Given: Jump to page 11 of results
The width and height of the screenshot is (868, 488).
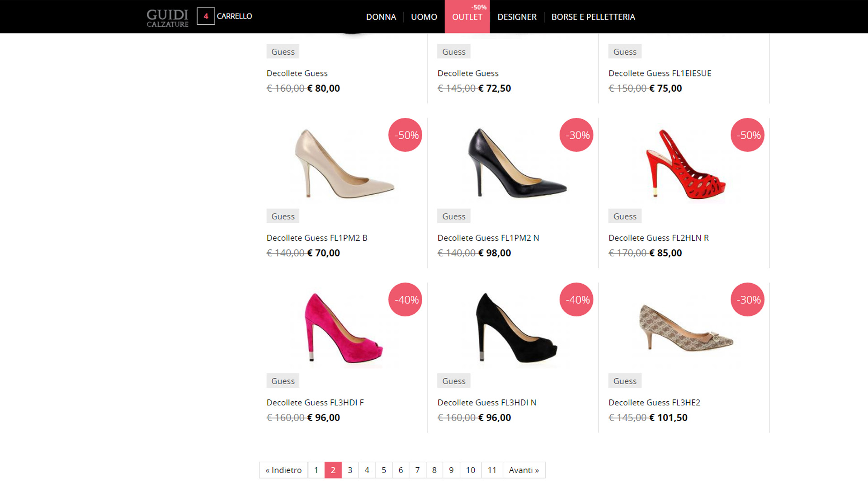Looking at the screenshot, I should [x=492, y=470].
